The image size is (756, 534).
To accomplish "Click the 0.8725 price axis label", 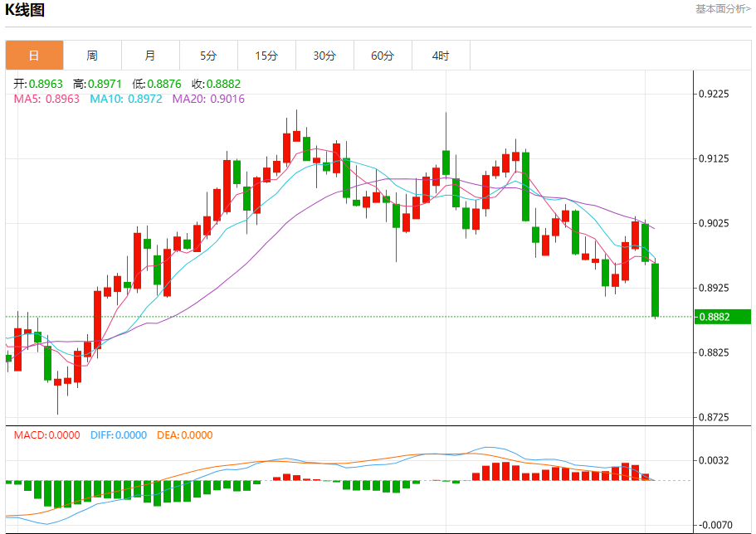I will (x=714, y=417).
